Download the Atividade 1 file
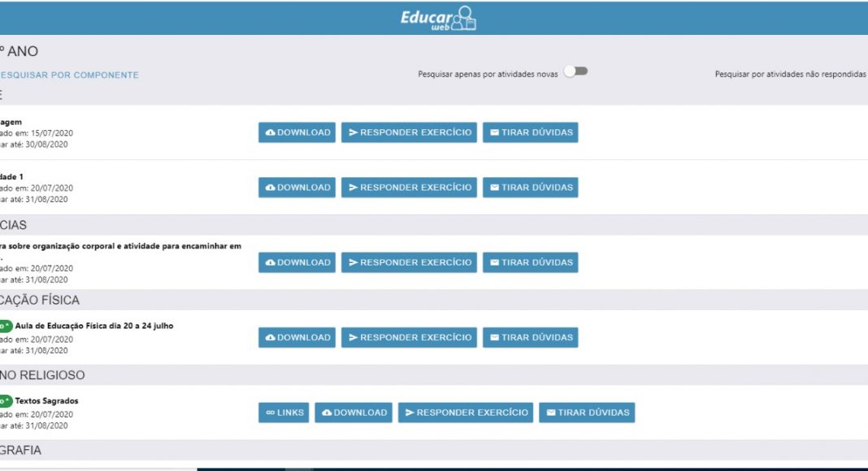The image size is (868, 471). coord(297,188)
